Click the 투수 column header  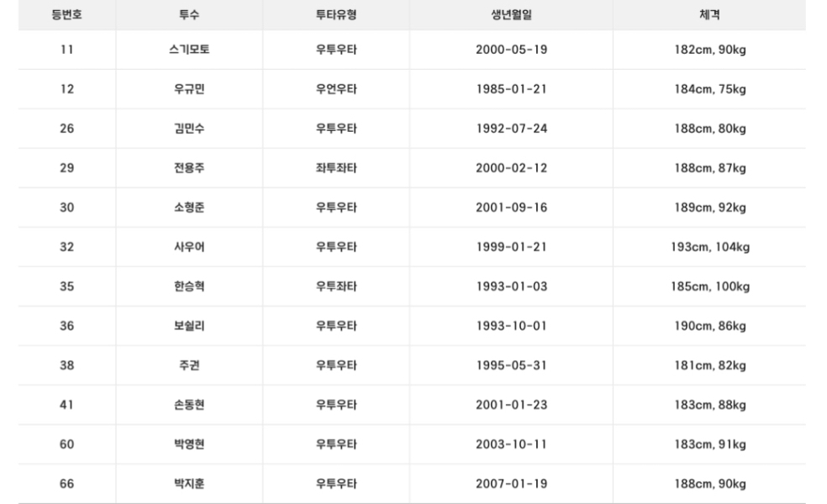click(189, 15)
